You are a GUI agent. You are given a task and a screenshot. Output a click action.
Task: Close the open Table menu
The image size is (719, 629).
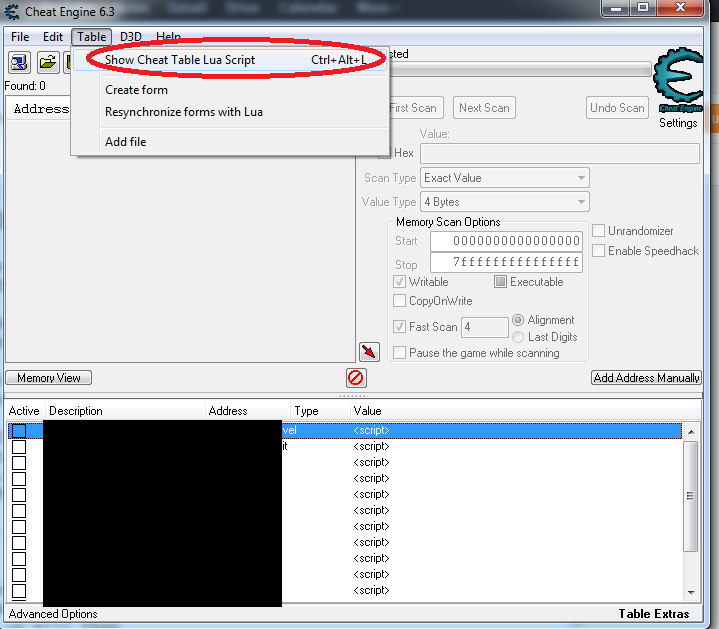[x=91, y=37]
